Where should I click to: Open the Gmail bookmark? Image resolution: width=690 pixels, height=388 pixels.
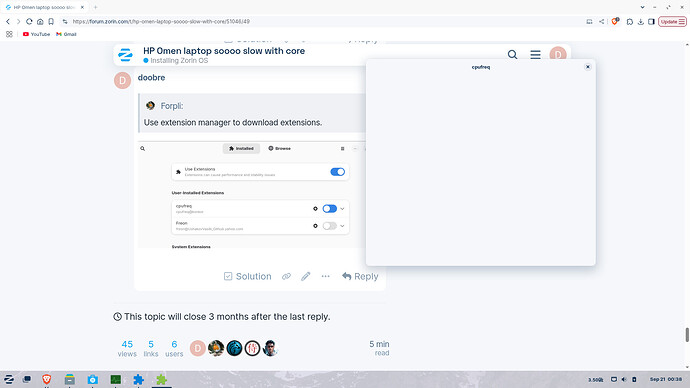pyautogui.click(x=66, y=34)
